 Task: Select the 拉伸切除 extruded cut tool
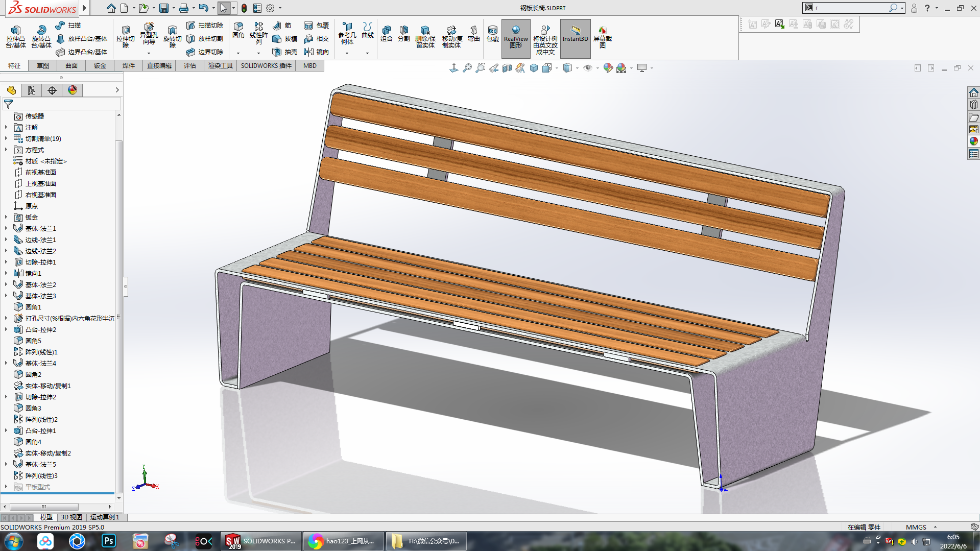click(125, 37)
